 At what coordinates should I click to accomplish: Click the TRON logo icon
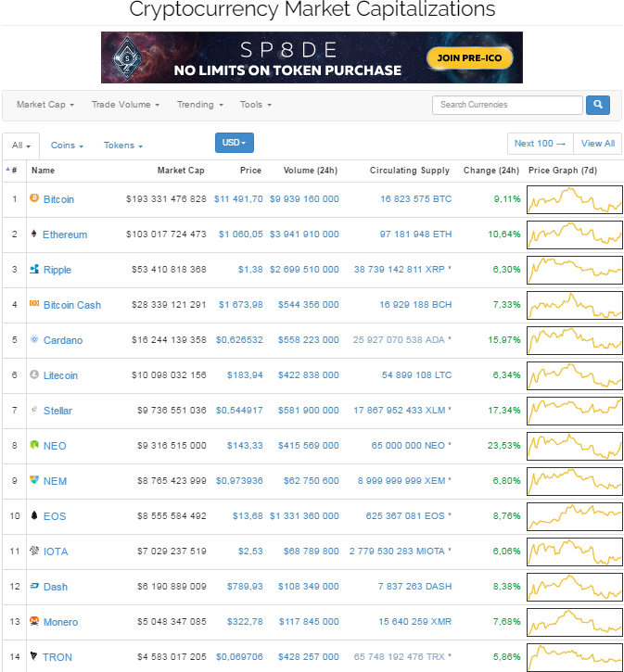[34, 656]
